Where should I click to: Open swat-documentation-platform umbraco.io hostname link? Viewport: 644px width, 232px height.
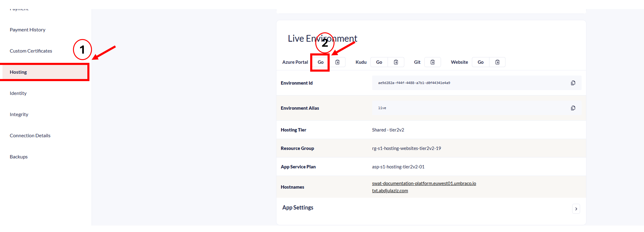point(424,183)
